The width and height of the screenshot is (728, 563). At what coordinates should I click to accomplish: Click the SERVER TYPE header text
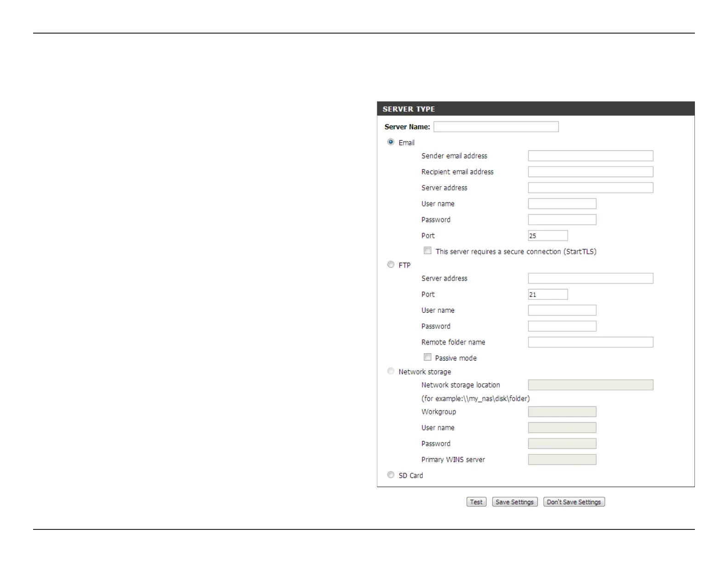pos(409,109)
